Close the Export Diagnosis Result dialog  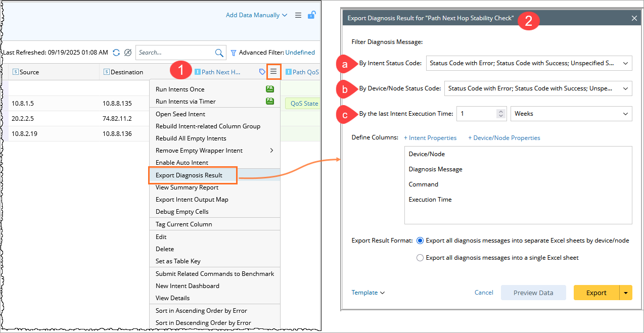coord(634,18)
